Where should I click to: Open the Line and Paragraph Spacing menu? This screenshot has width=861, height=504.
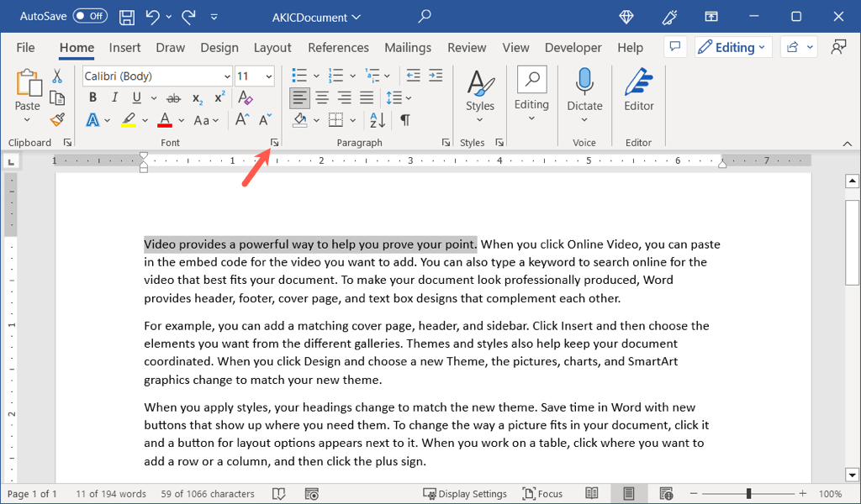(395, 97)
